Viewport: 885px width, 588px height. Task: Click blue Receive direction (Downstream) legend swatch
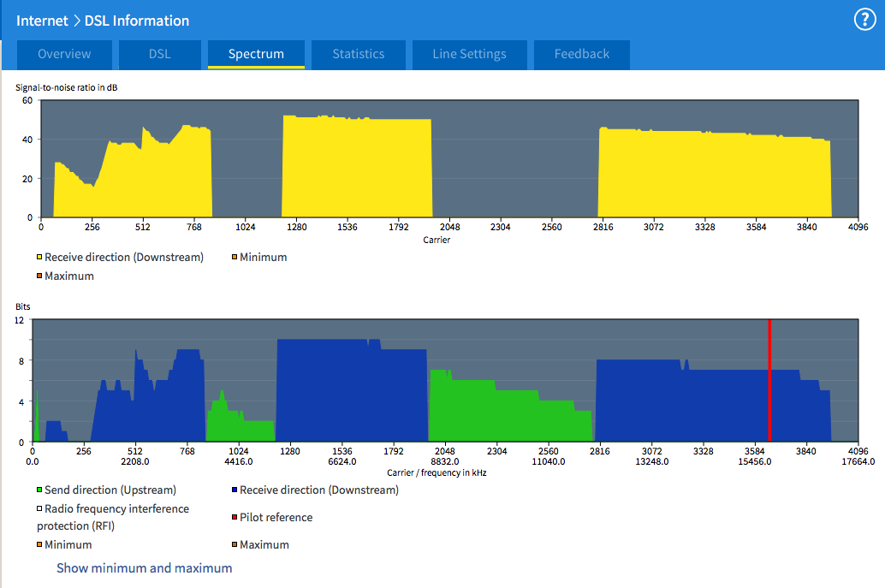coord(235,490)
